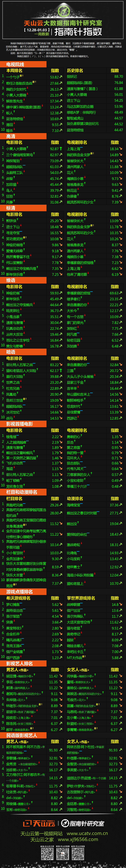This screenshot has height=868, width=126.
Task: Select the 哈语 section header
Action: tap(23, 352)
